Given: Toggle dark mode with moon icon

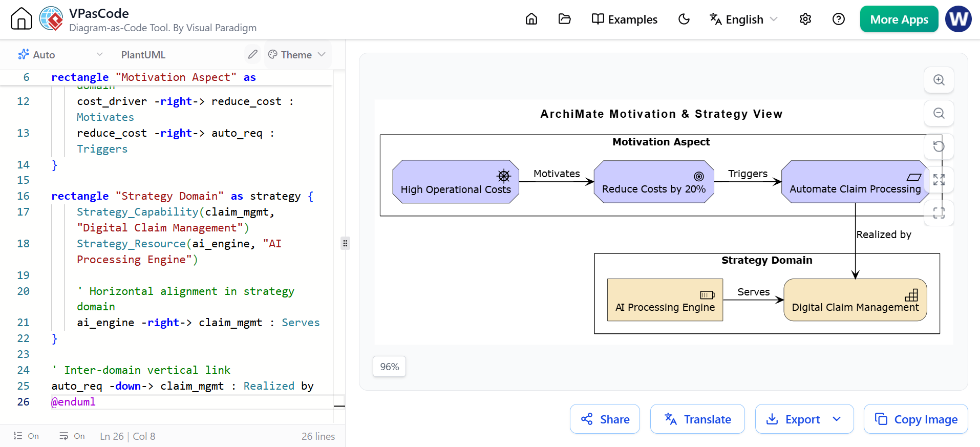Looking at the screenshot, I should 684,19.
